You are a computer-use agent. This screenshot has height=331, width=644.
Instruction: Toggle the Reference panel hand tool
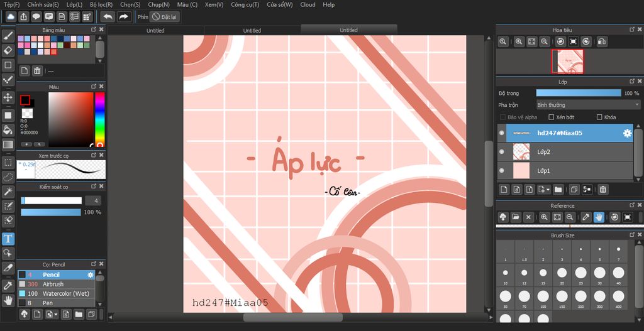(x=599, y=217)
